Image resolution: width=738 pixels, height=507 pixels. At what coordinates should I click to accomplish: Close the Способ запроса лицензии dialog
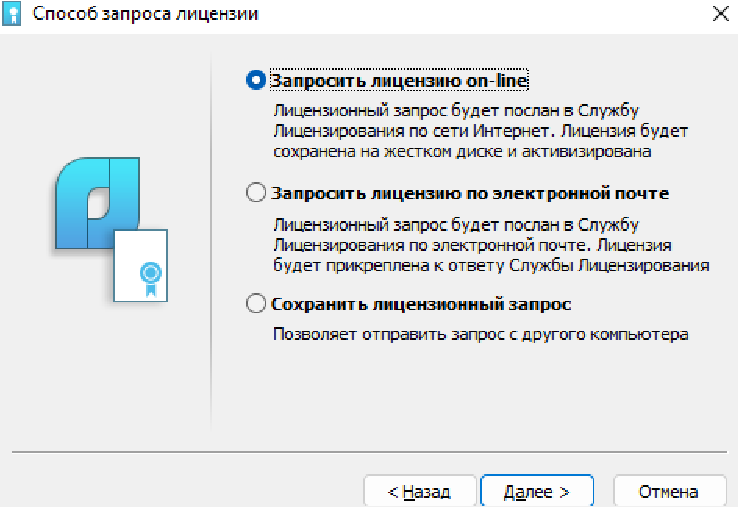coord(720,14)
